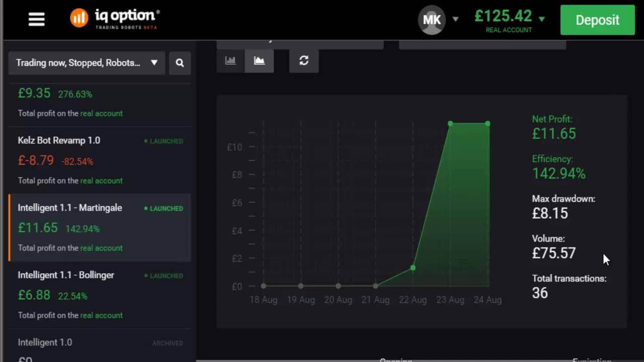Click the 21 Aug data point on chart
The width and height of the screenshot is (644, 362).
tap(376, 286)
